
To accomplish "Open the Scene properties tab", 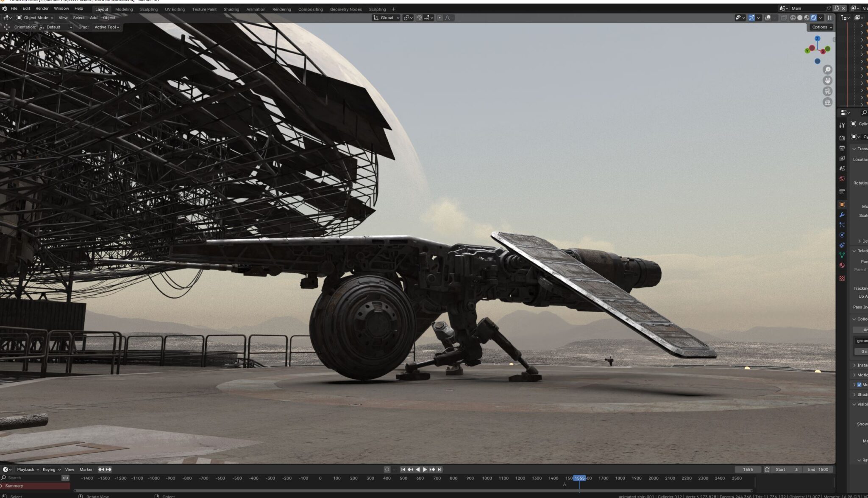I will tap(842, 168).
